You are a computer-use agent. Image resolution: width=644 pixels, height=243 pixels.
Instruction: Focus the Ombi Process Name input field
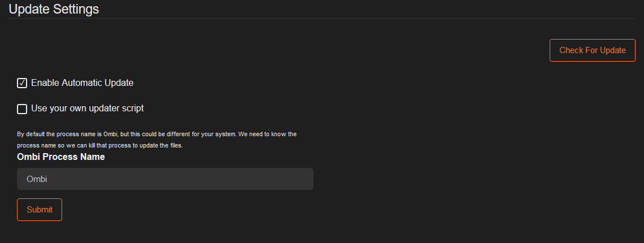click(x=165, y=179)
